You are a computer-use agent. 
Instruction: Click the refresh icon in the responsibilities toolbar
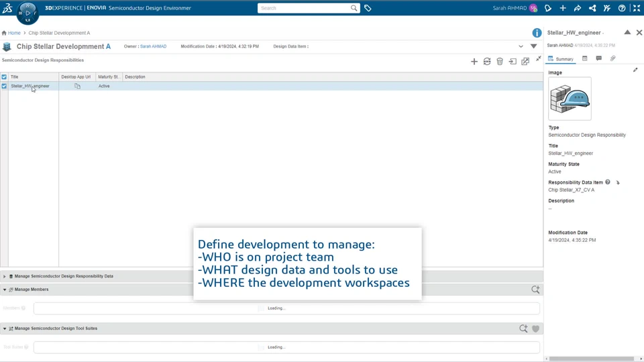coord(487,62)
